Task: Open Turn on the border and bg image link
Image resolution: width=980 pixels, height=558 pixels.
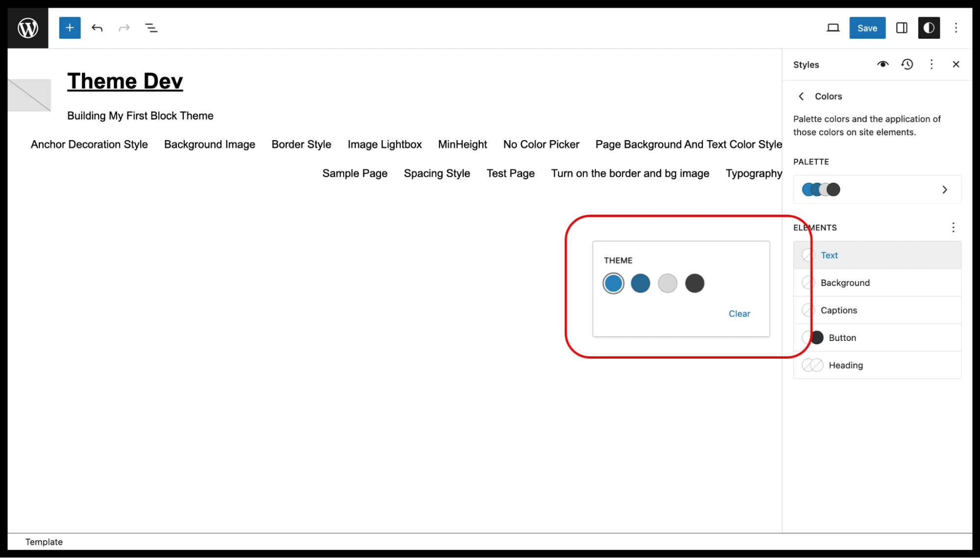Action: coord(630,173)
